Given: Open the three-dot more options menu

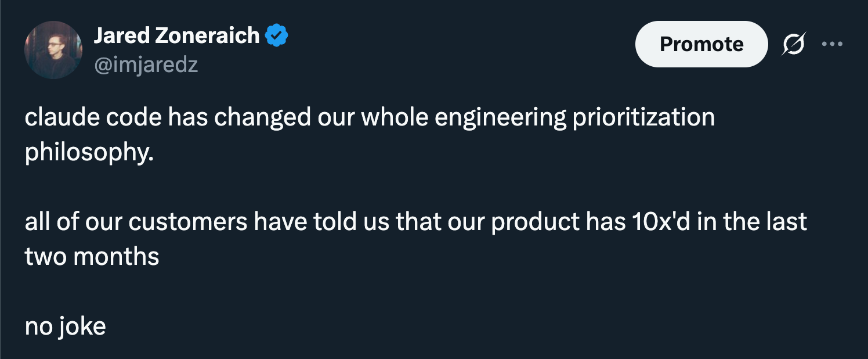Looking at the screenshot, I should tap(832, 44).
